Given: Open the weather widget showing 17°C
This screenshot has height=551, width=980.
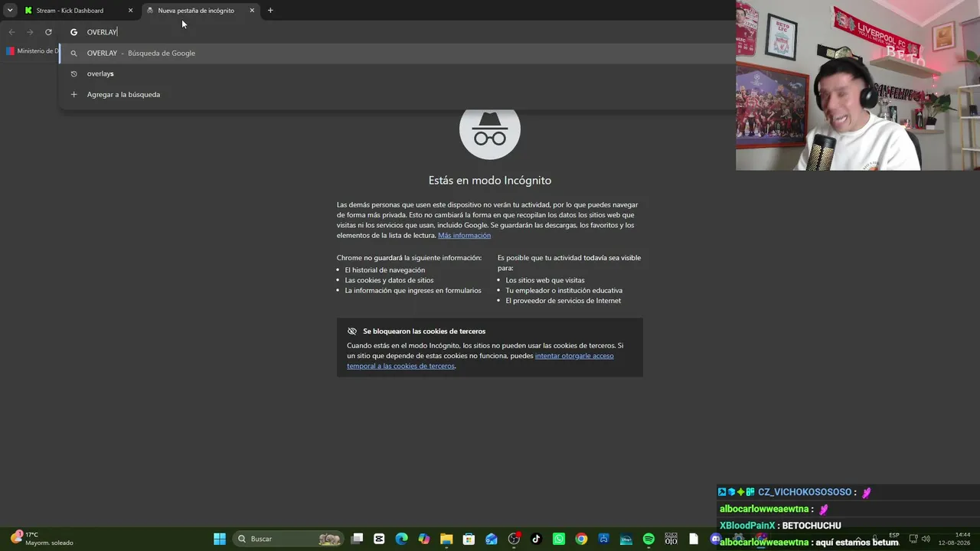Looking at the screenshot, I should tap(42, 539).
